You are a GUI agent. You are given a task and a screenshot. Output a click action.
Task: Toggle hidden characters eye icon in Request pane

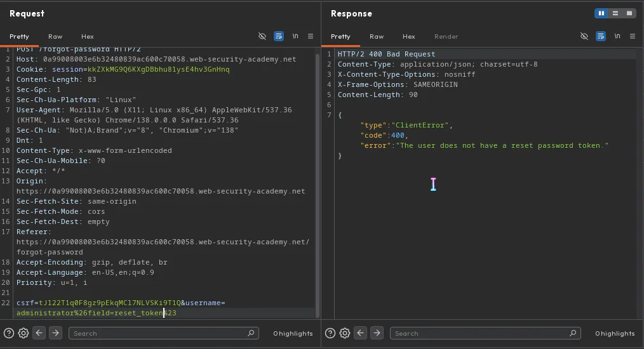pos(262,36)
